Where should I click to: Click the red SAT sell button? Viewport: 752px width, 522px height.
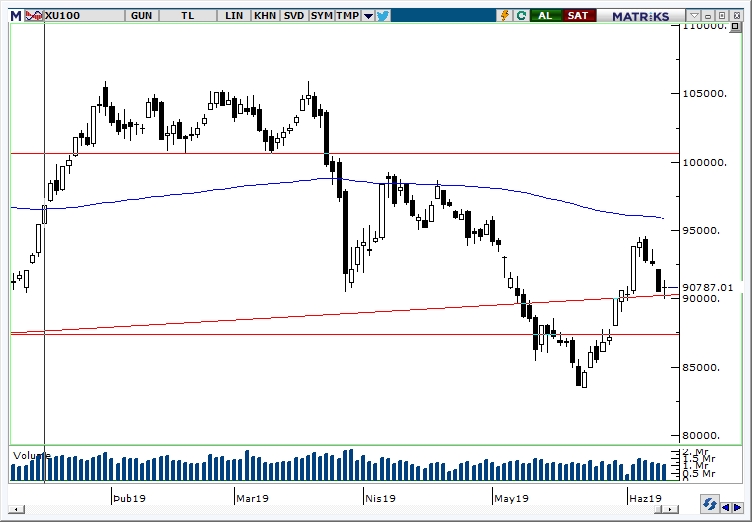578,15
